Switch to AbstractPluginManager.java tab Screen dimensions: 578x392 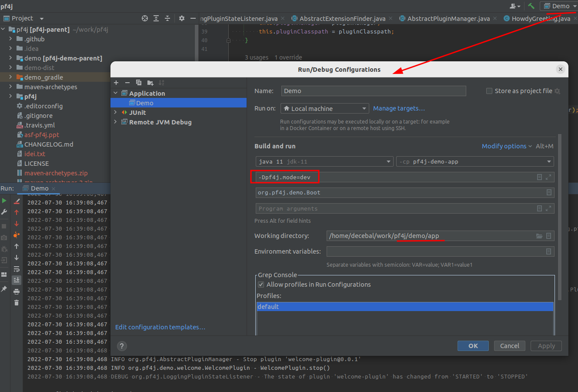[448, 18]
